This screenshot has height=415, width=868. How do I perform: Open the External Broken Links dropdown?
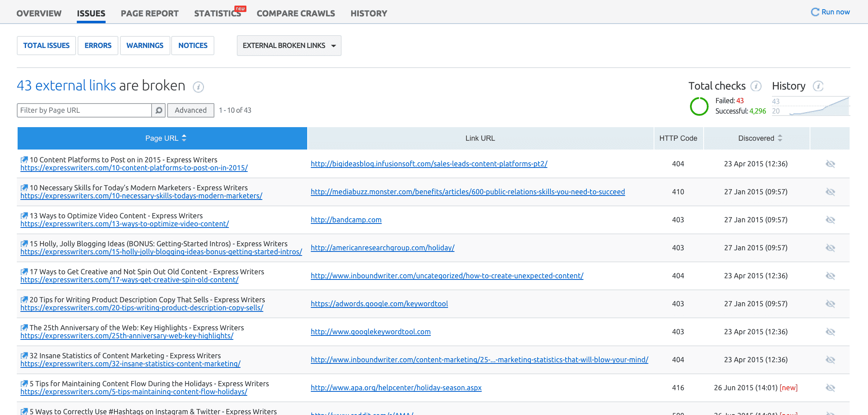[289, 46]
